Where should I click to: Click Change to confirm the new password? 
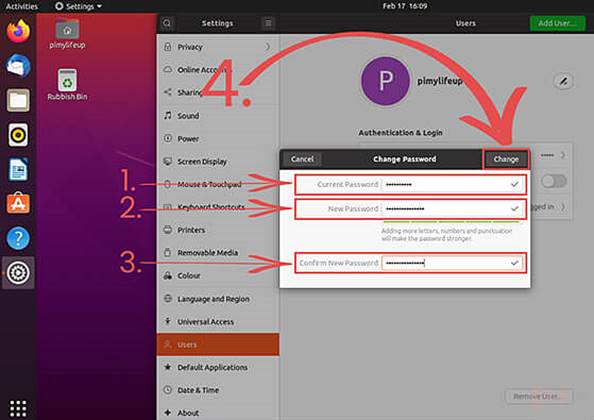[x=506, y=159]
